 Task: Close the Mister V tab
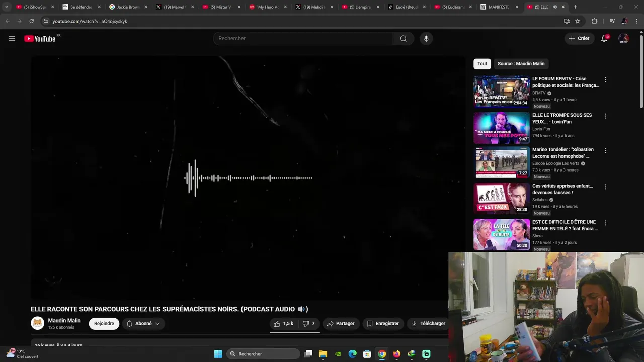[x=238, y=7]
